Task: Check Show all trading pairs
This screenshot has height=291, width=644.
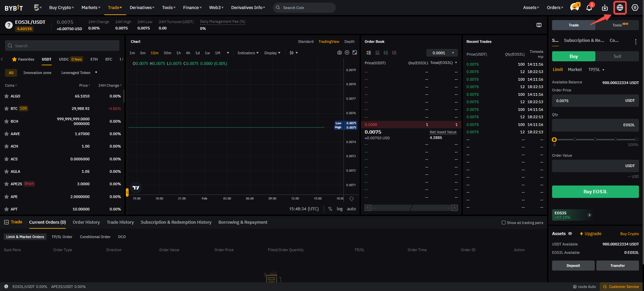Action: tap(503, 223)
